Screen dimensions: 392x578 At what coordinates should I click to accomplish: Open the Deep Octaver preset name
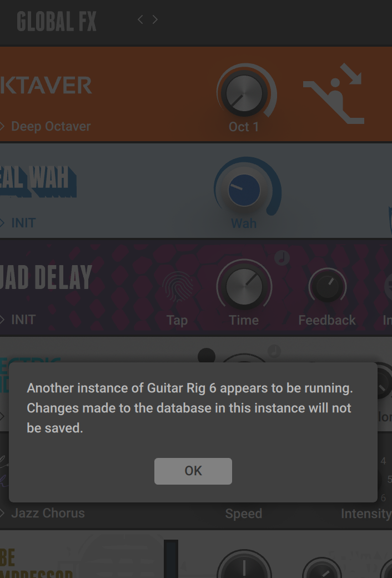[51, 127]
